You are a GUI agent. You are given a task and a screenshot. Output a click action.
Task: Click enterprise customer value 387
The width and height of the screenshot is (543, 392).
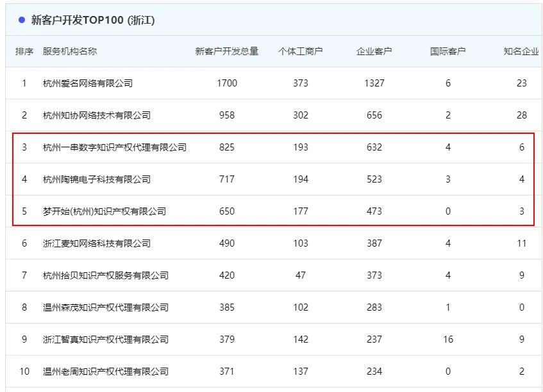tap(374, 243)
